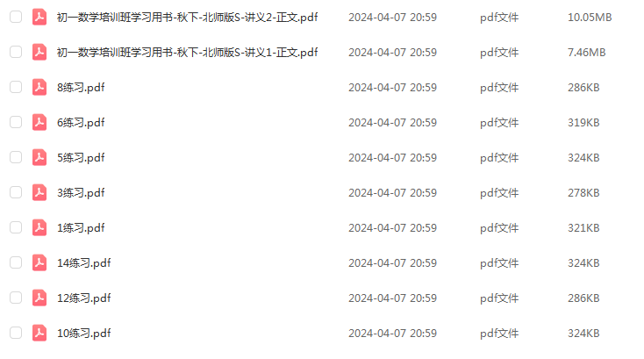Click the PDF icon beside 3练习.pdf
This screenshot has width=644, height=359.
tap(39, 192)
